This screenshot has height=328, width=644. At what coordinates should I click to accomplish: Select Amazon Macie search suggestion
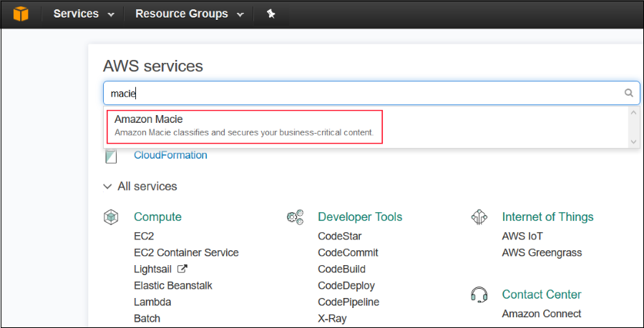[245, 126]
